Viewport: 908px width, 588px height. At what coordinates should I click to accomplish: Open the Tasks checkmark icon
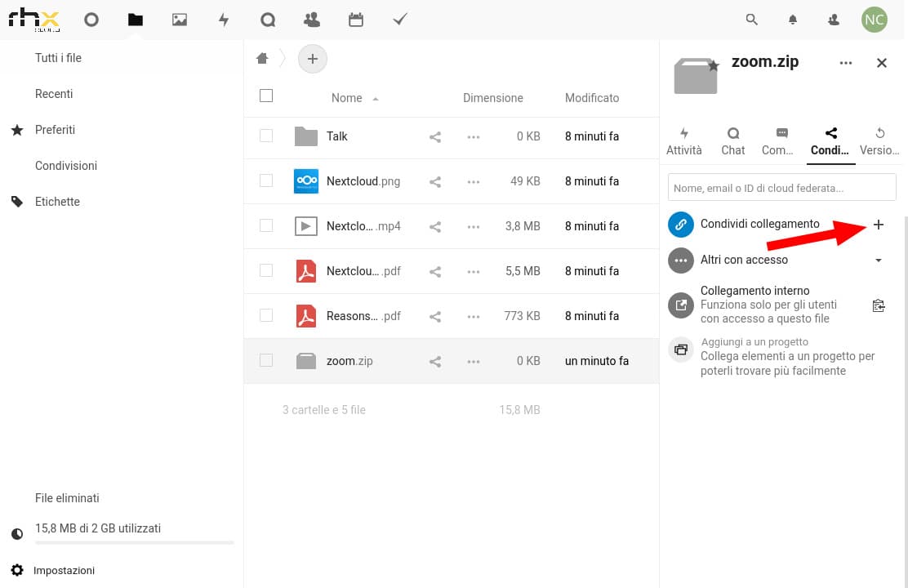399,20
